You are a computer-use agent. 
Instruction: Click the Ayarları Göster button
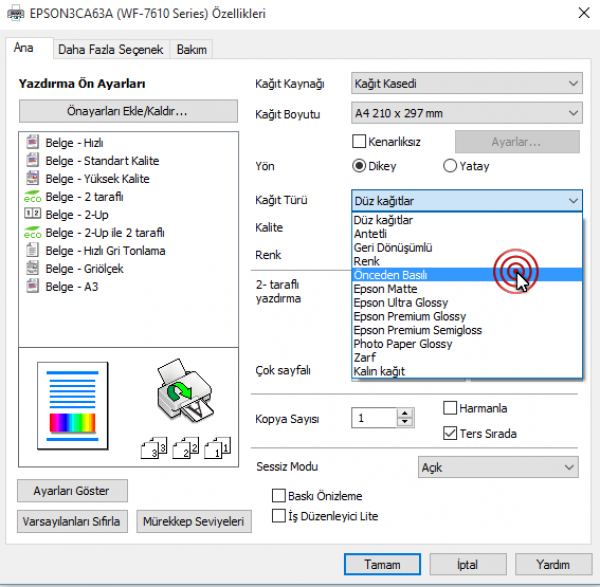pos(72,491)
